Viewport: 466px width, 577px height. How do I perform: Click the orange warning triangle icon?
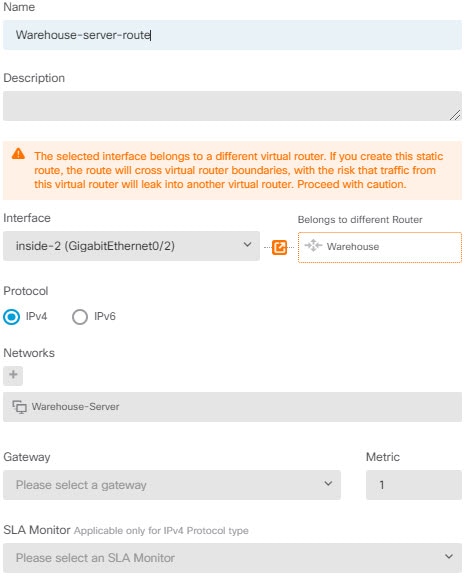[x=18, y=153]
